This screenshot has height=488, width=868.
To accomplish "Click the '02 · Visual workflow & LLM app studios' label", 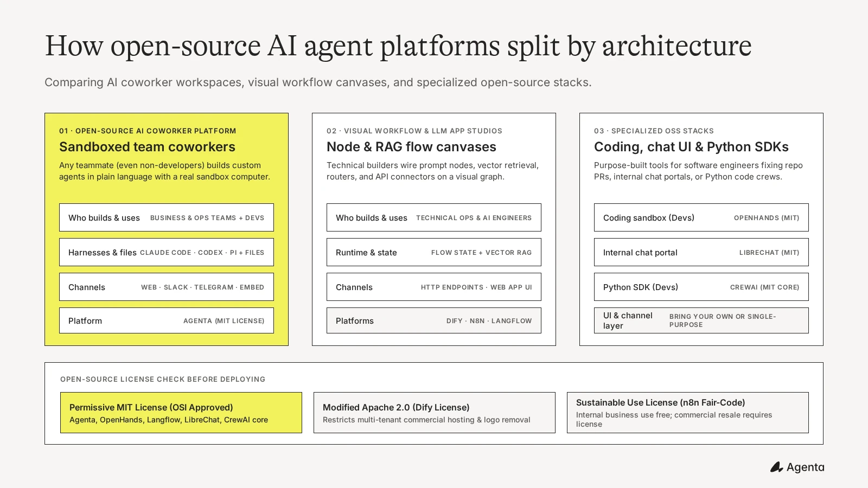I will coord(414,131).
